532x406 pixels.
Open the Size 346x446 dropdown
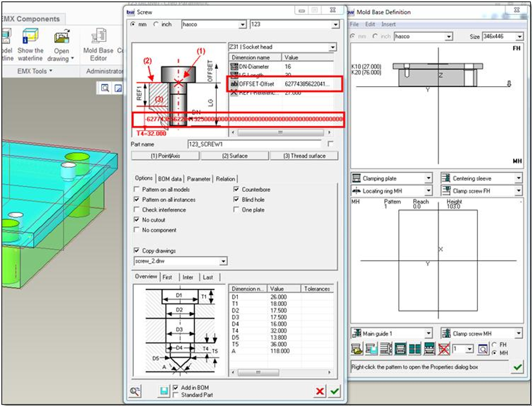click(519, 36)
